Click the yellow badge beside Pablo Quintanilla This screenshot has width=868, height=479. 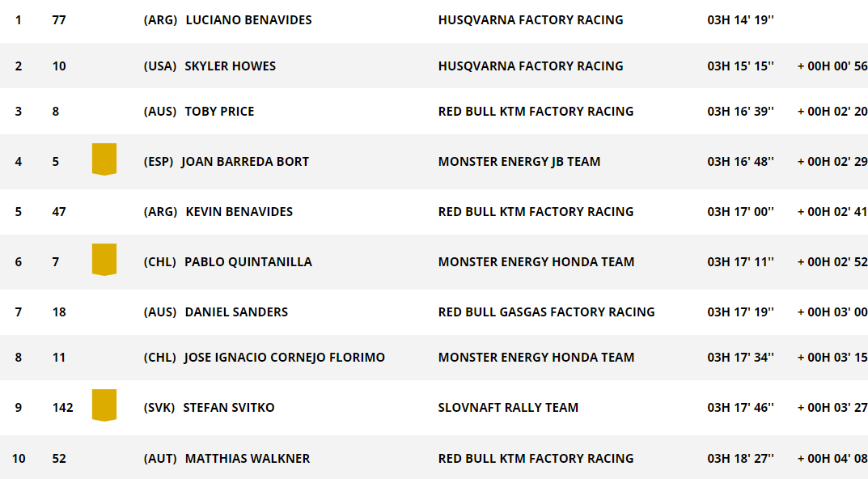(x=104, y=260)
